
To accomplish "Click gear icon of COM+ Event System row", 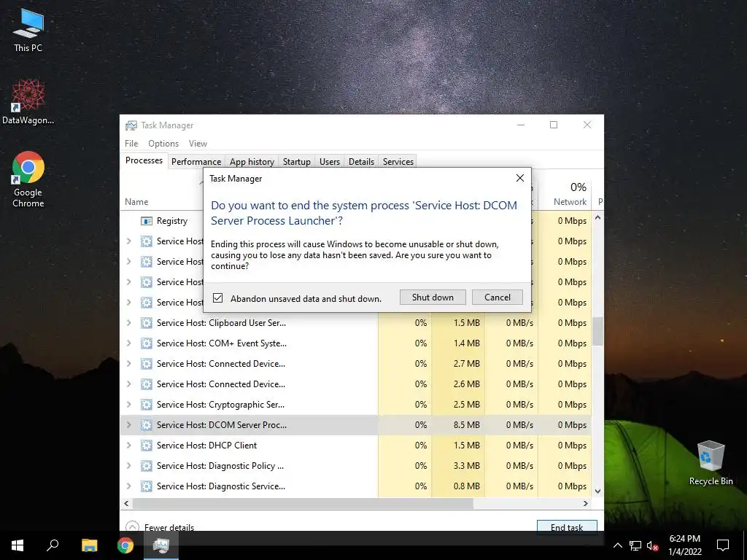I will [x=146, y=343].
